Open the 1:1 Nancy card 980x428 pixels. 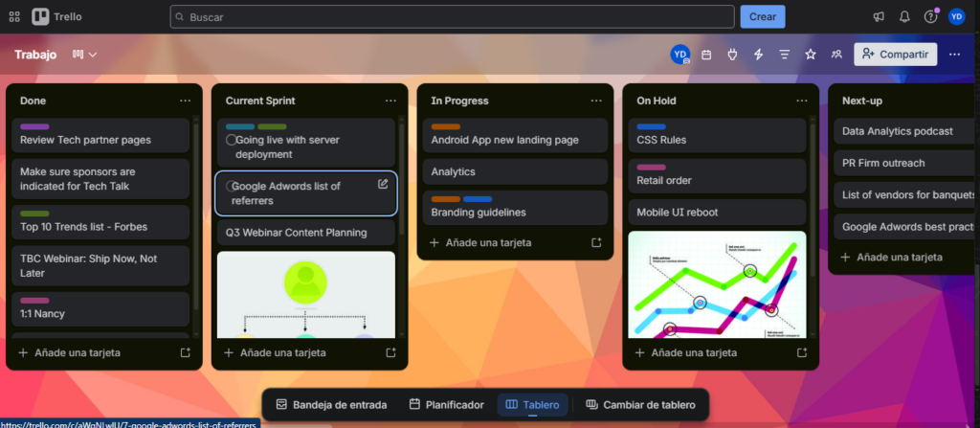pyautogui.click(x=100, y=308)
